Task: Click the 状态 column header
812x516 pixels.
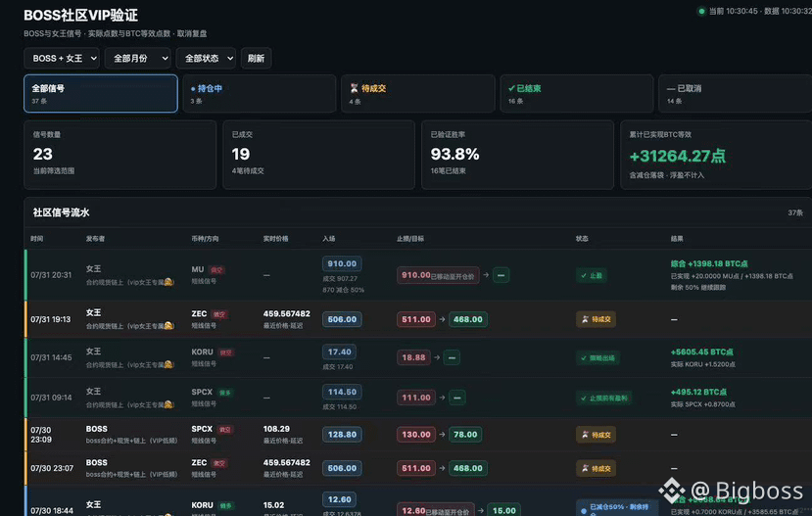Action: click(x=582, y=239)
